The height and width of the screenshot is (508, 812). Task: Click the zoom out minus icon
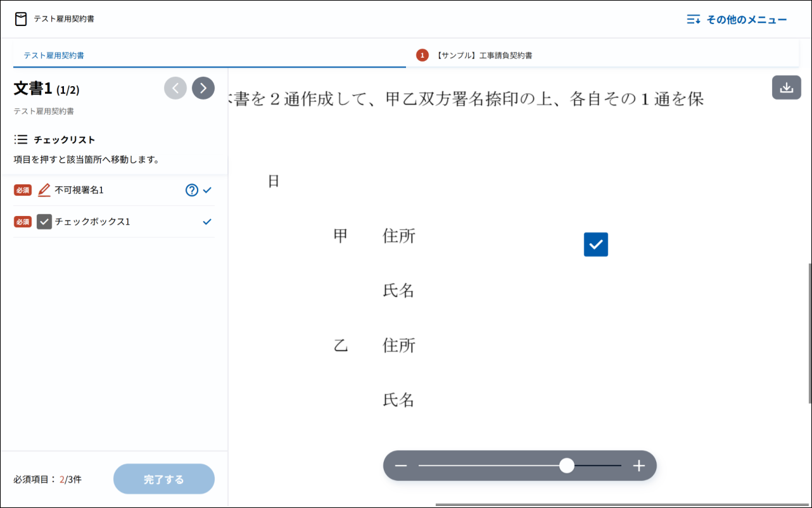(401, 466)
